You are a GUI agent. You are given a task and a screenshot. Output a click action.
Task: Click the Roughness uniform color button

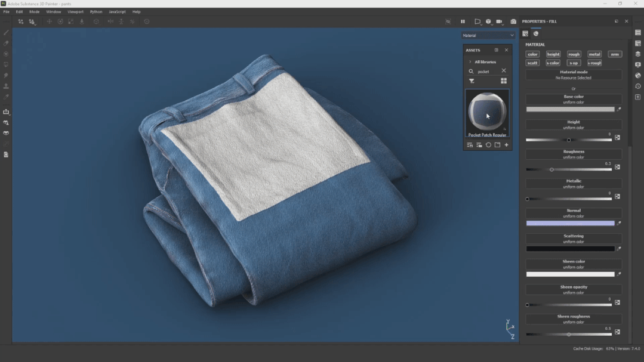pos(574,154)
